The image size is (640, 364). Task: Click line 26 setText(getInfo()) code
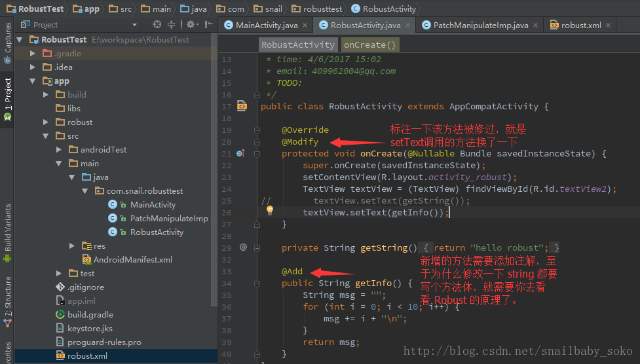click(375, 212)
